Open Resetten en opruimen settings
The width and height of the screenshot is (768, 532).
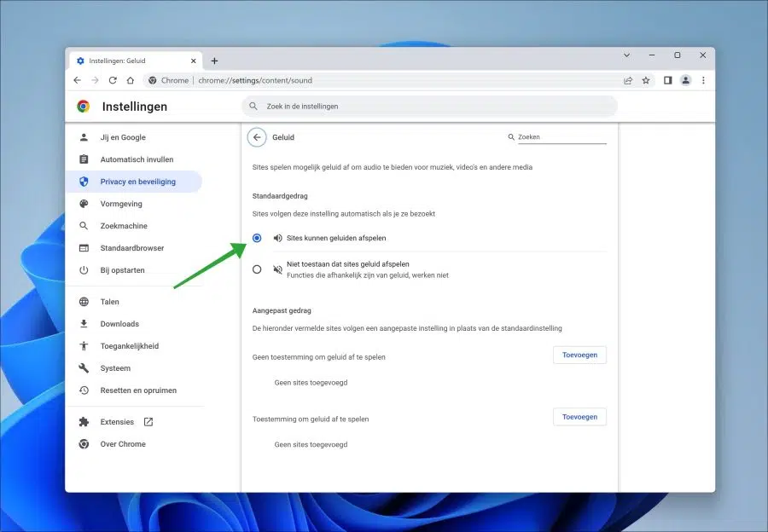[x=134, y=390]
